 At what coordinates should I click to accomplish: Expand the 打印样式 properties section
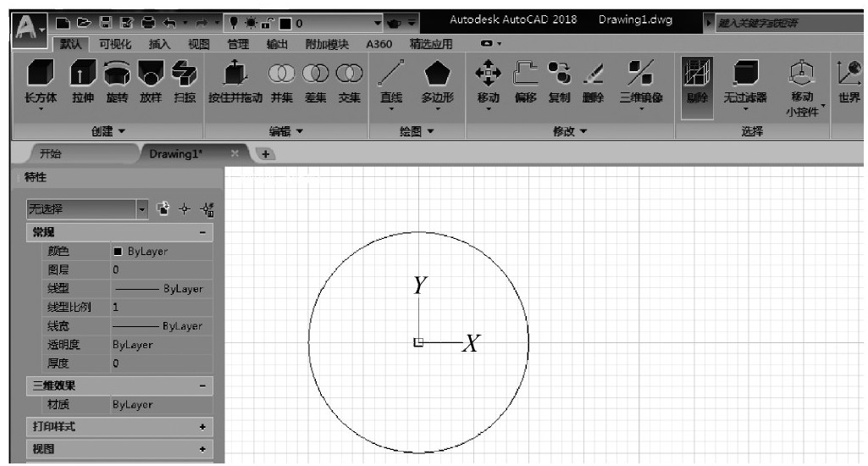pos(202,427)
